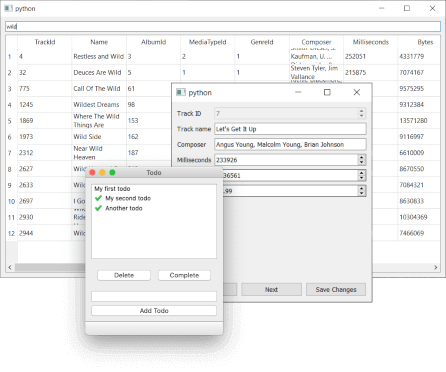Click the Composer column header
This screenshot has height=372, width=446.
[x=316, y=42]
